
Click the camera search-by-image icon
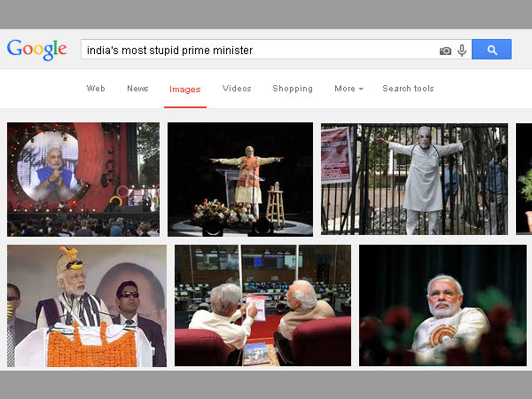(445, 51)
